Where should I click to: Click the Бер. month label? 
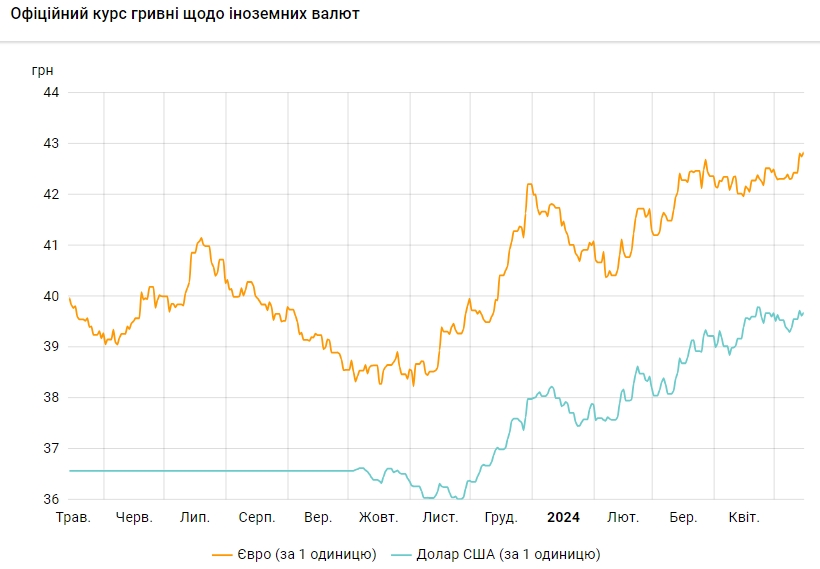pos(683,517)
